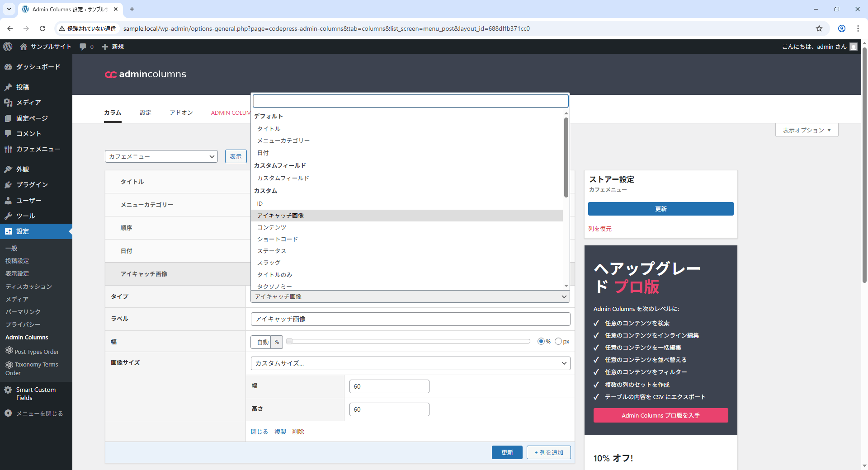The width and height of the screenshot is (868, 470).
Task: Open the カフェメニュー list screen dropdown
Action: coord(161,156)
